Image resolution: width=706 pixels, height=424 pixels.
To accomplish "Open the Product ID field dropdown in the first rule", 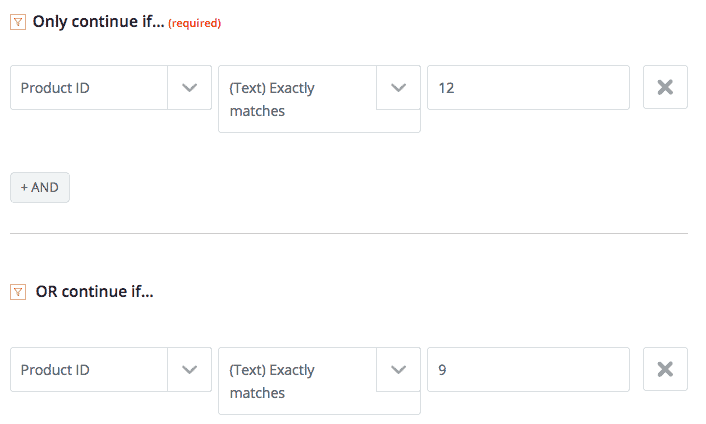I will 89,88.
